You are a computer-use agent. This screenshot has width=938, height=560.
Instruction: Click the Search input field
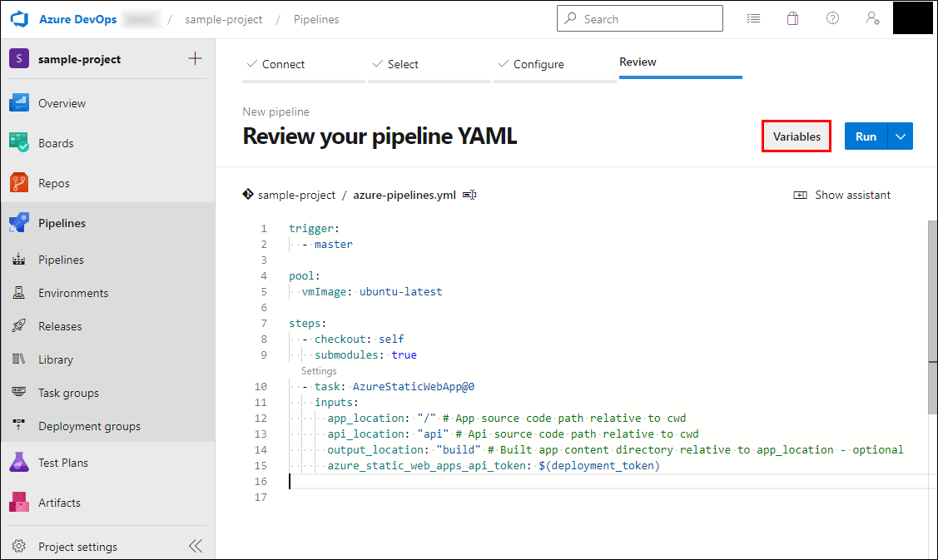click(639, 18)
